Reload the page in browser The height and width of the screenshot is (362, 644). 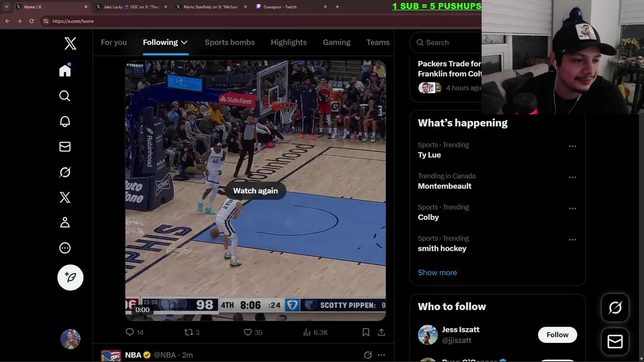[x=31, y=21]
